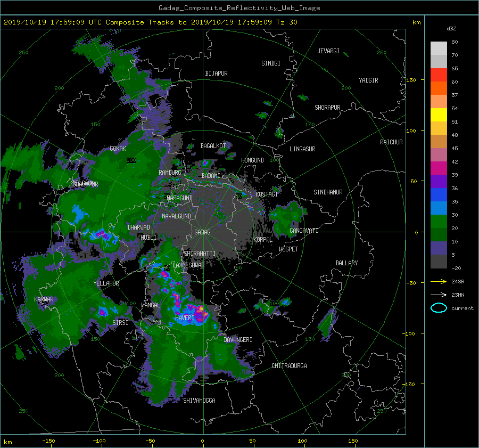This screenshot has height=448, width=479.
Task: Click the GANGAVATI city label
Action: [x=304, y=231]
